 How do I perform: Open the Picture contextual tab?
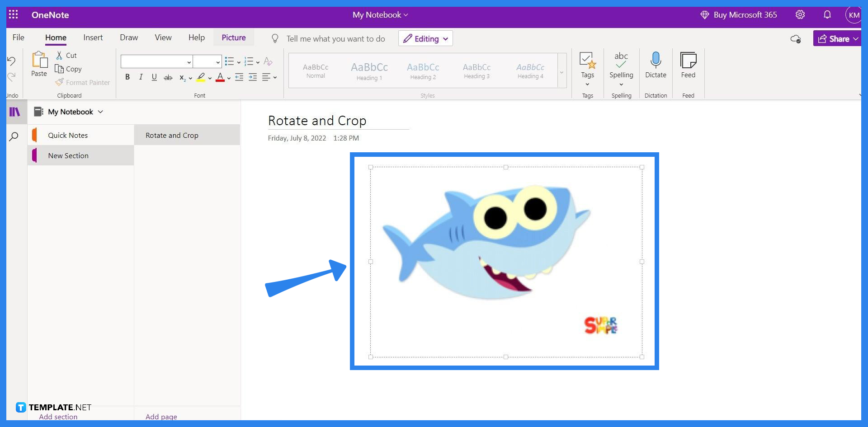[x=234, y=38]
